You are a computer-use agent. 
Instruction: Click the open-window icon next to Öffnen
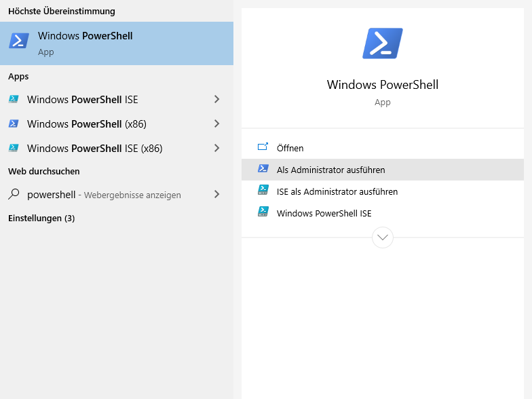point(263,147)
